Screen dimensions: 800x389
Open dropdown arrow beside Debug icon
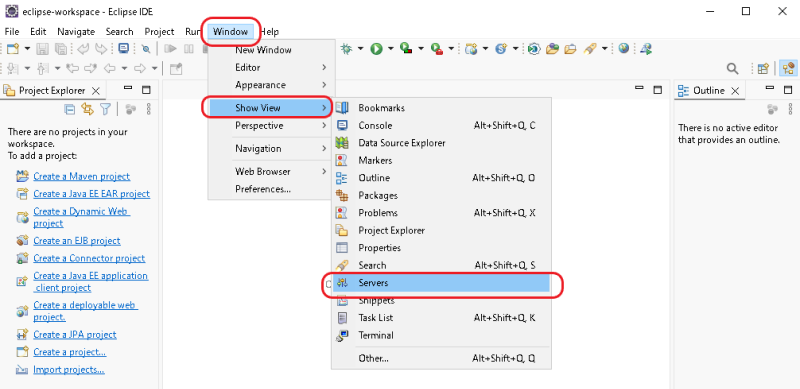click(x=360, y=49)
